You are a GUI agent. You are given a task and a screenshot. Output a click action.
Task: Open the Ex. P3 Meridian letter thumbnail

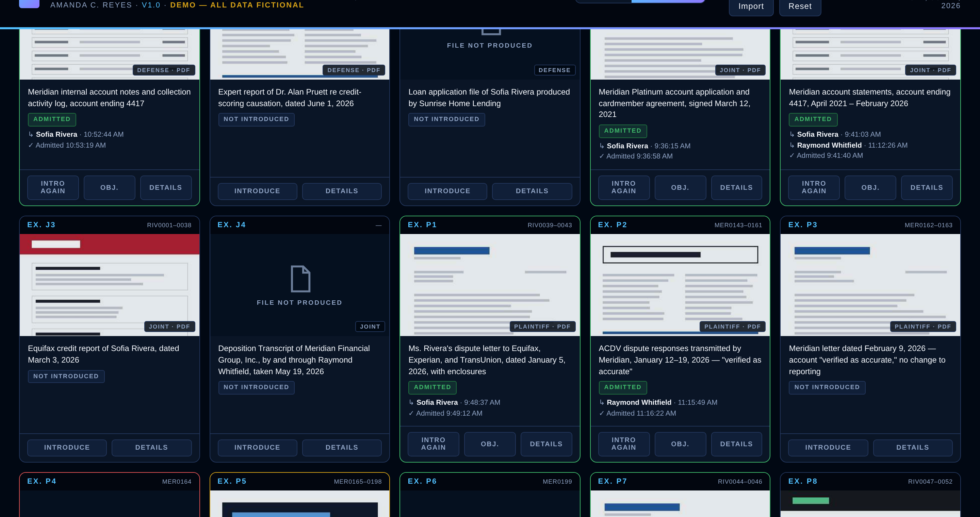870,285
